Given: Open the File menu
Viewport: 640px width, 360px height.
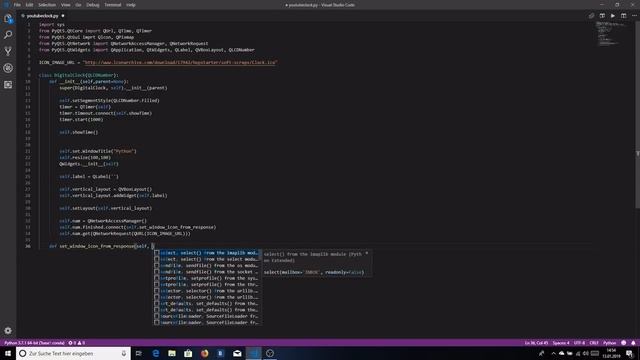Looking at the screenshot, I should [17, 5].
